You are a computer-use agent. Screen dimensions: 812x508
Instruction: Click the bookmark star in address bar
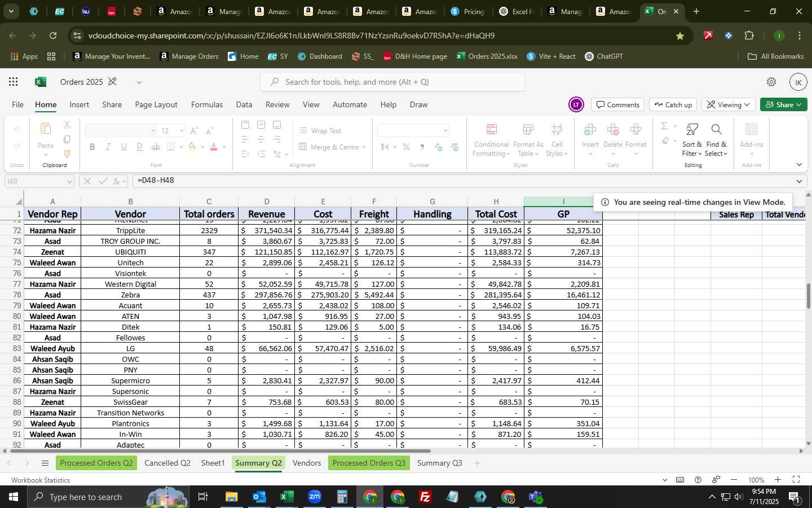(680, 36)
